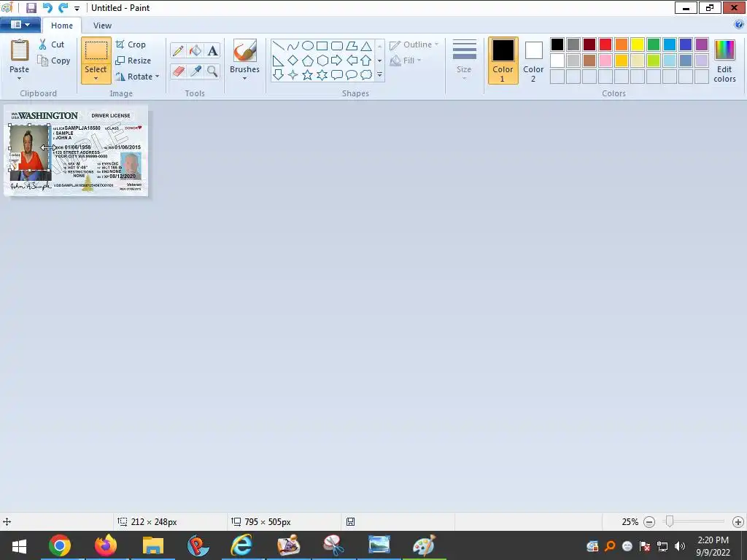
Task: Open the Paint file menu button
Action: tap(20, 25)
